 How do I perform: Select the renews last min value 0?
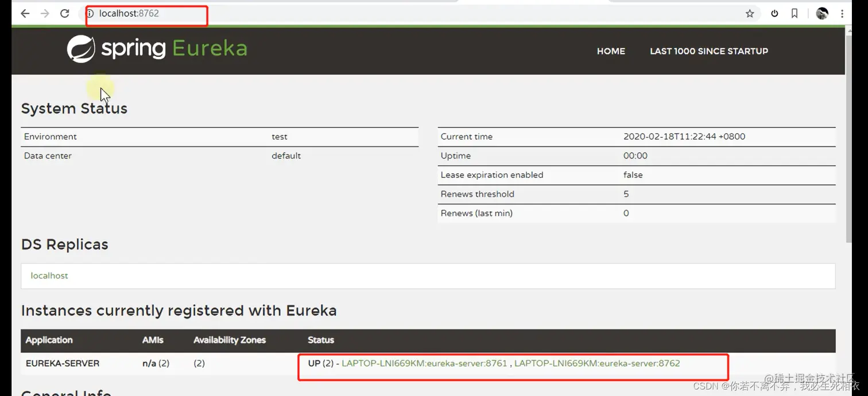point(626,213)
